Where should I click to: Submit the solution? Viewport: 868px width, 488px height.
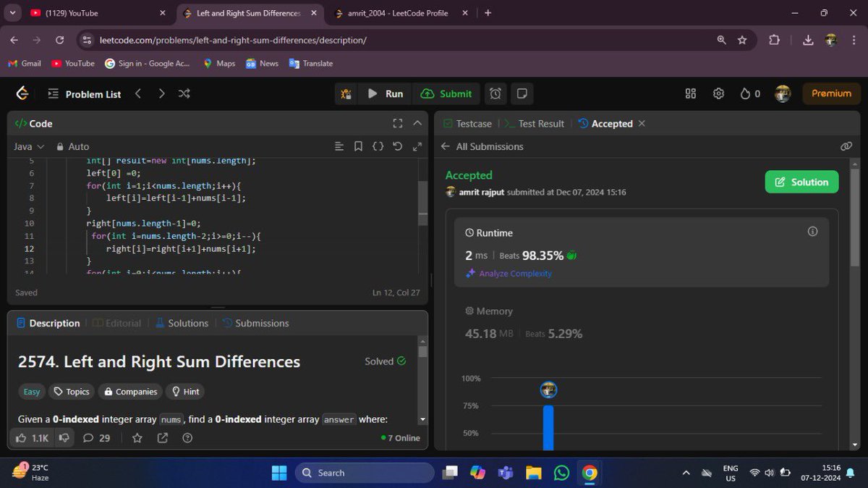(x=446, y=93)
